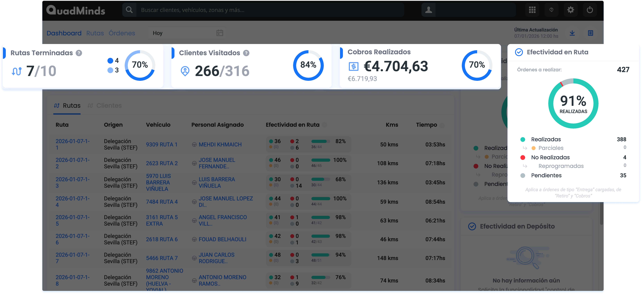Open the list report icon
The width and height of the screenshot is (644, 294).
[590, 33]
